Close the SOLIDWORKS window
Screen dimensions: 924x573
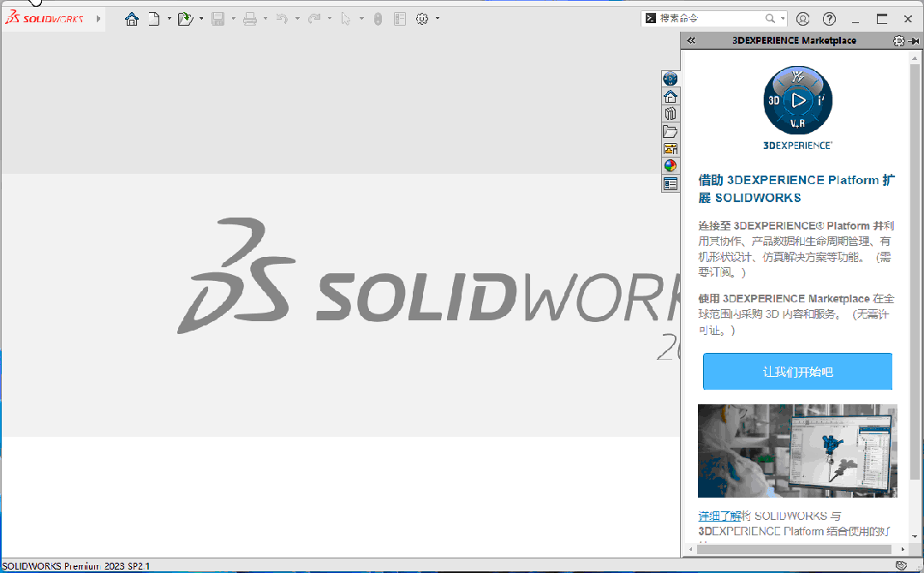[x=908, y=19]
